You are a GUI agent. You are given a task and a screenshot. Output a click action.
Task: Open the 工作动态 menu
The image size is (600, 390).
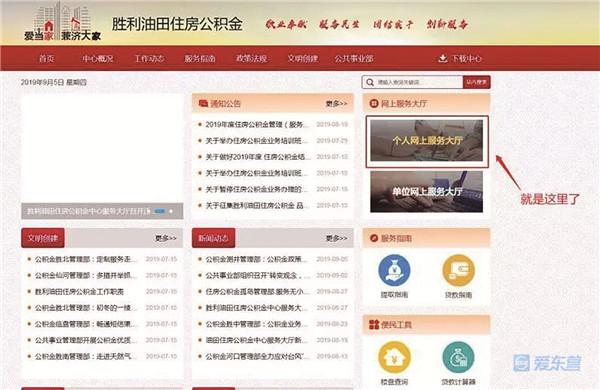point(149,59)
